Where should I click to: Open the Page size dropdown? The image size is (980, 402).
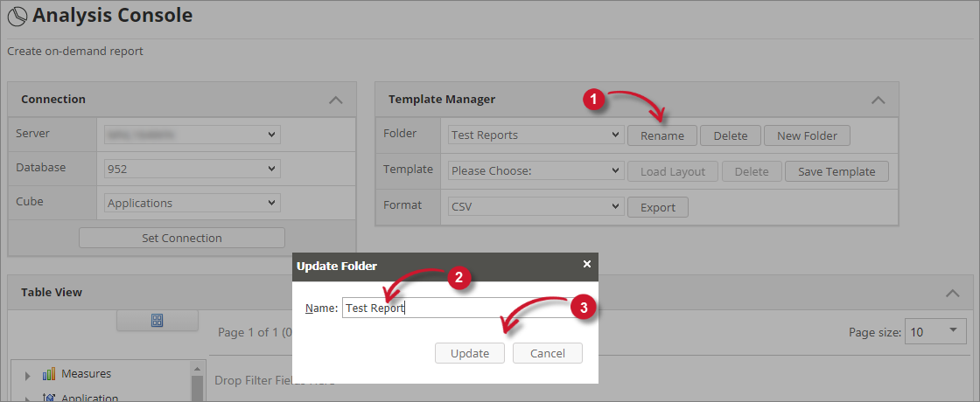[934, 331]
